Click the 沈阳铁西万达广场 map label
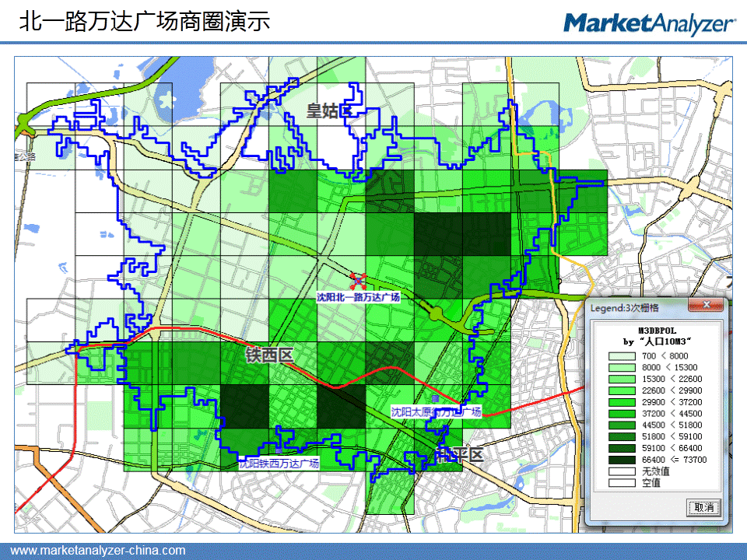The image size is (747, 560). [x=279, y=464]
